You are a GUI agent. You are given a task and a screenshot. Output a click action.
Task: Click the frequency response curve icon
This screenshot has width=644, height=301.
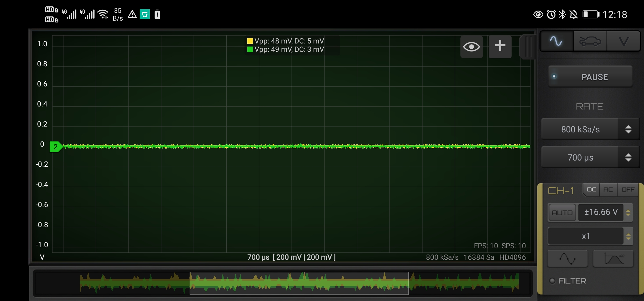613,259
